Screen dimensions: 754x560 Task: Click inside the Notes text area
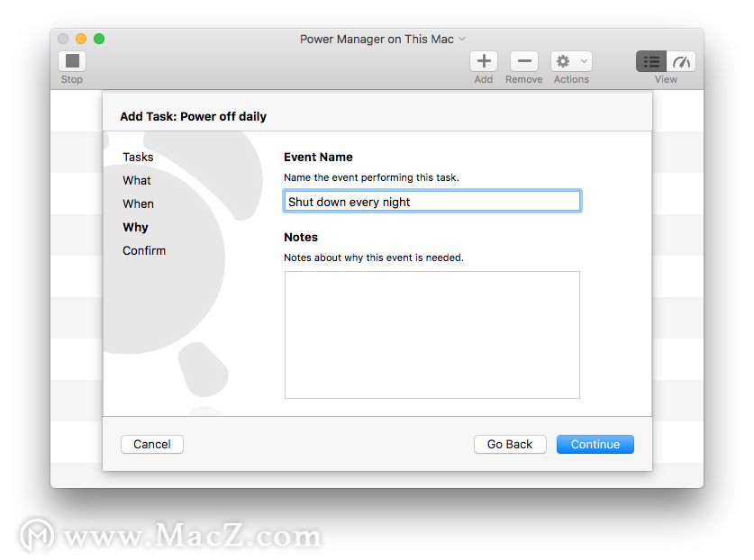(x=432, y=335)
